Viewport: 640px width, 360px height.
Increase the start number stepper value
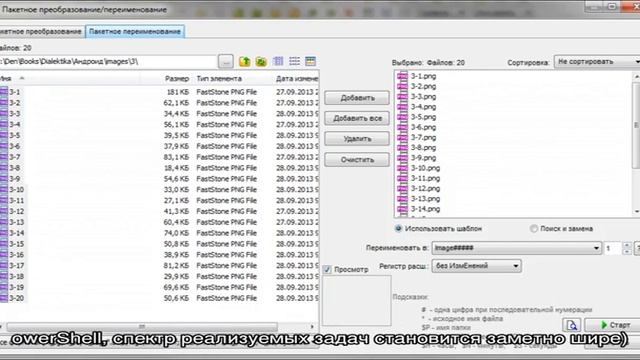[x=627, y=245]
